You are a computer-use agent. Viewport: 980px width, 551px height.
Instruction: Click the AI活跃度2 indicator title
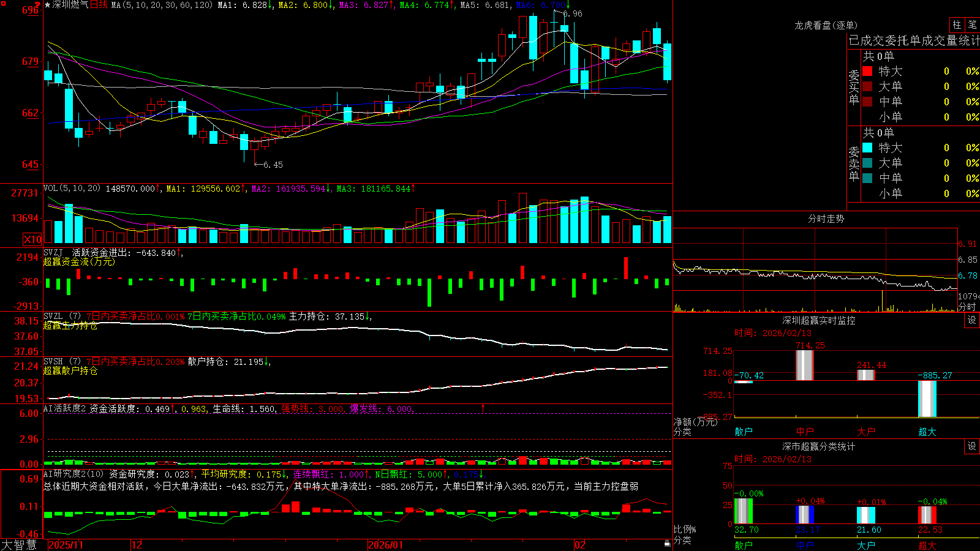pos(65,408)
